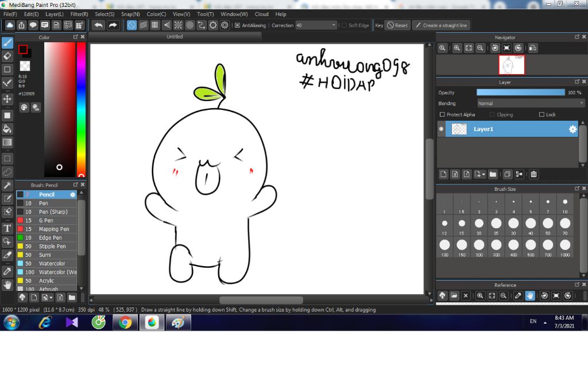Open the Blending mode dropdown

531,103
